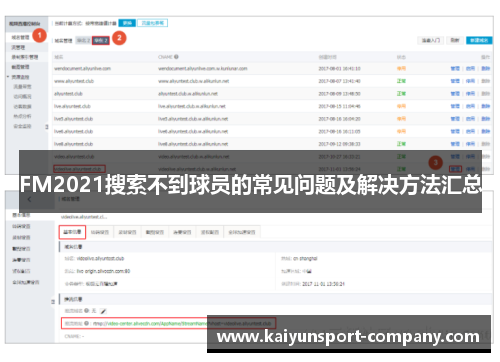500x362 pixels.
Task: Click 管理 link in wendocument.aliyunlive.com row
Action: coord(455,68)
